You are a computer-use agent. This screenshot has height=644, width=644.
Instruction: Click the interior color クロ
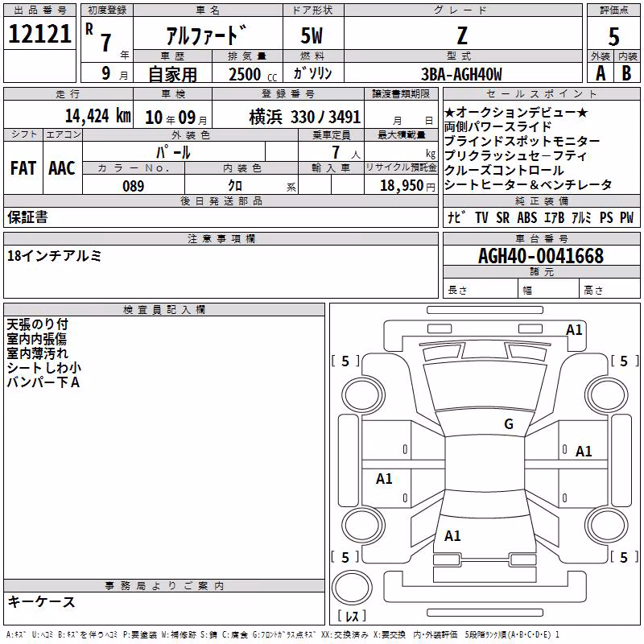pos(235,186)
